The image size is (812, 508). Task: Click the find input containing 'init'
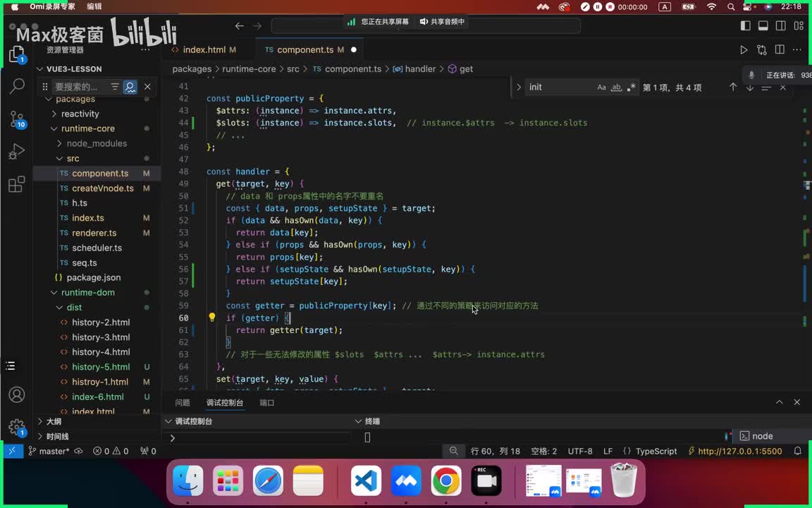(x=557, y=87)
